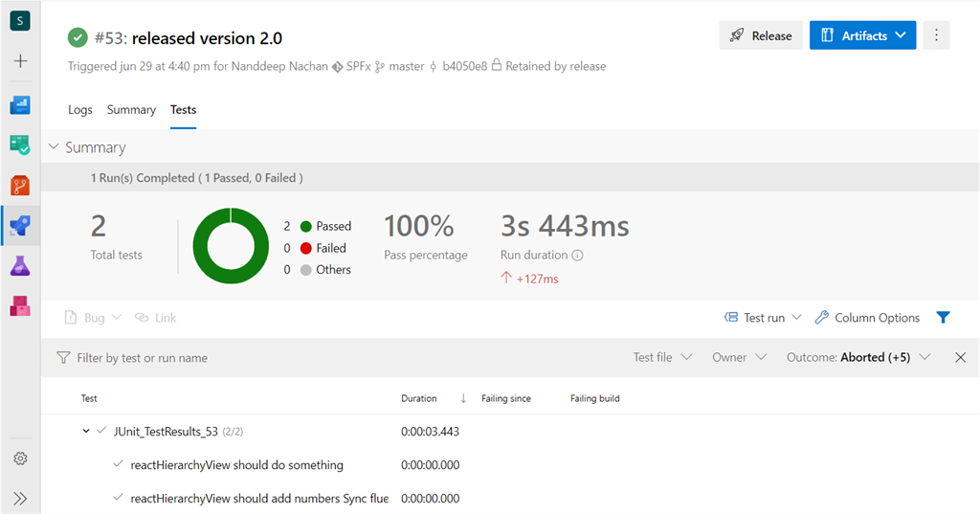Screen dimensions: 980x514
Task: Open project settings gear icon
Action: click(20, 458)
